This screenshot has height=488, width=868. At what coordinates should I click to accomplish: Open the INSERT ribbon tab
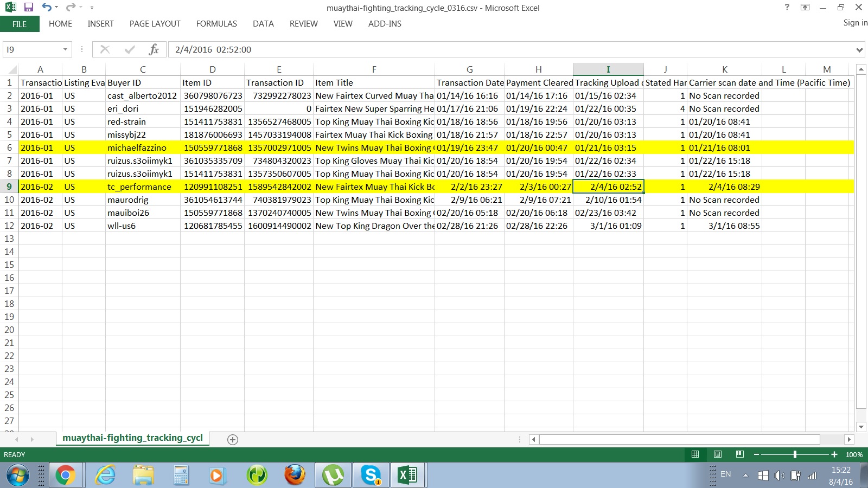[x=101, y=24]
